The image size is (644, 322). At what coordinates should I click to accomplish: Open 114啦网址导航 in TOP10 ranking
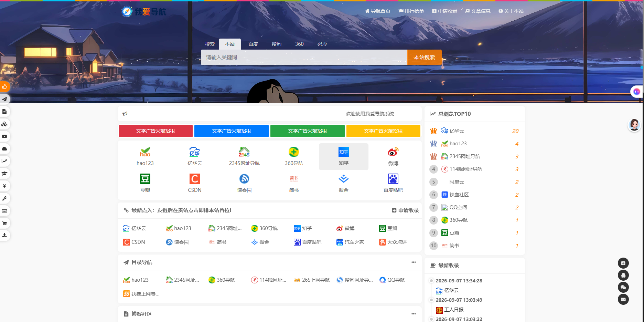coord(462,169)
